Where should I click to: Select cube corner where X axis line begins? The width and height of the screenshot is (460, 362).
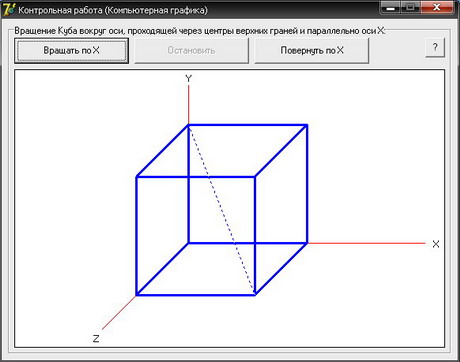[307, 243]
